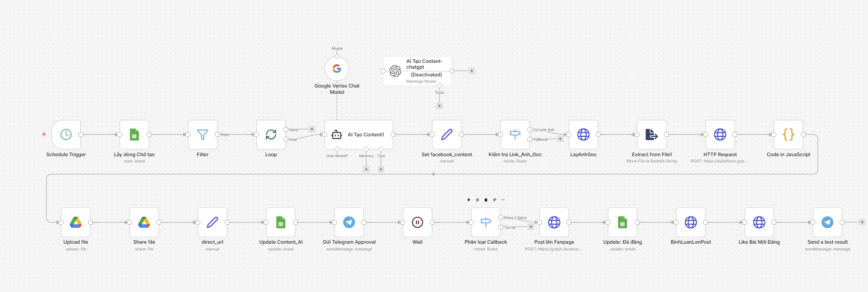The height and width of the screenshot is (292, 868).
Task: Select the Code in JavaScript node
Action: 788,134
